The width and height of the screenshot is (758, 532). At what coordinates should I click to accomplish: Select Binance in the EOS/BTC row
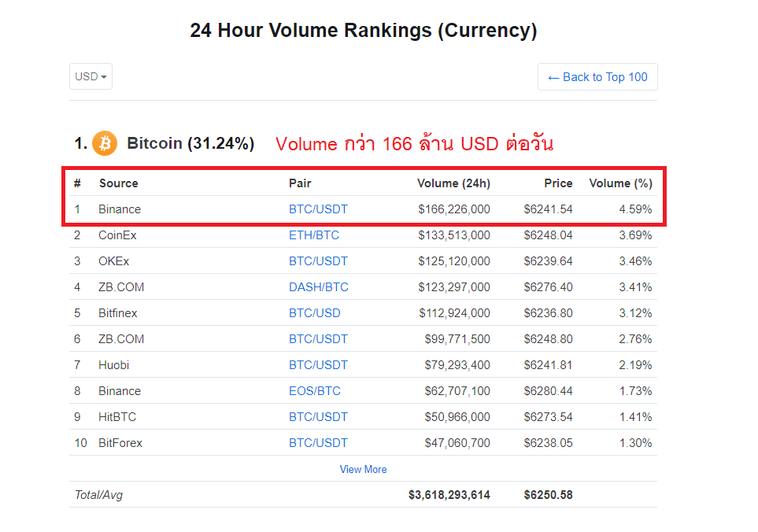pyautogui.click(x=120, y=391)
